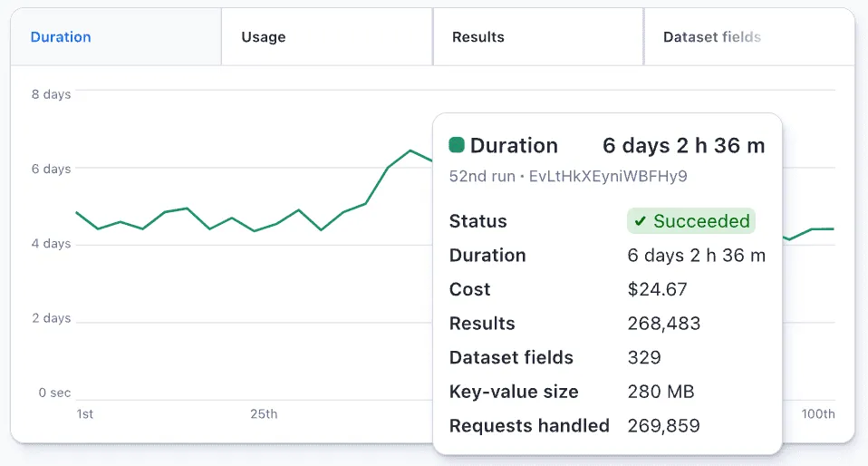Image resolution: width=868 pixels, height=466 pixels.
Task: Switch to the Duration tab
Action: tap(61, 37)
